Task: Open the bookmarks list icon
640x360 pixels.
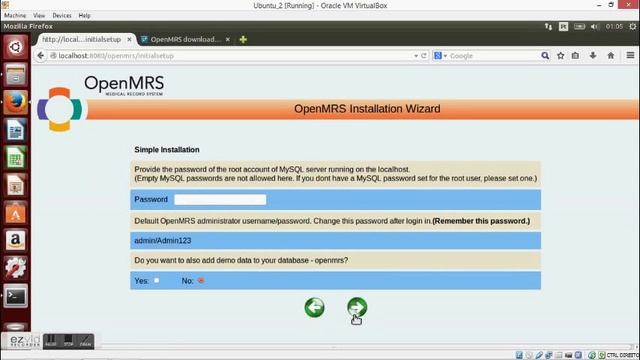Action: (x=576, y=56)
